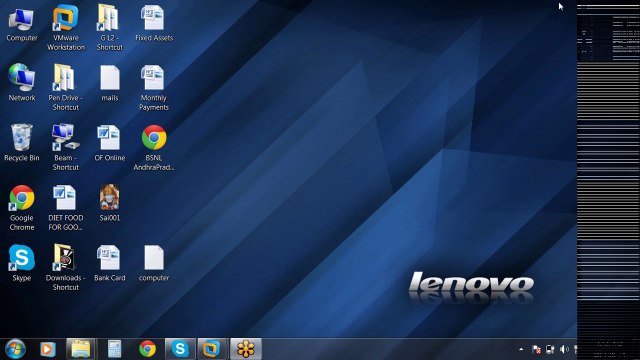Switch to Skype in the taskbar

coord(180,349)
